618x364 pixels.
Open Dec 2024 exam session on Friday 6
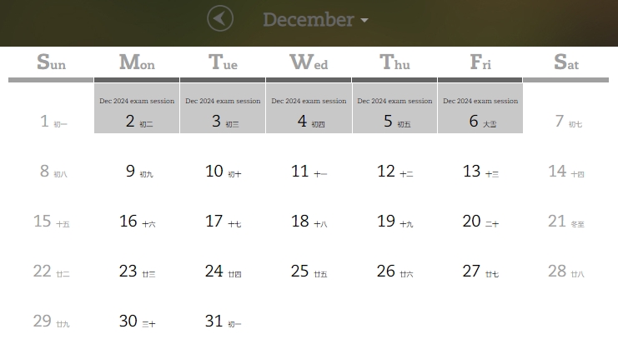pyautogui.click(x=480, y=102)
